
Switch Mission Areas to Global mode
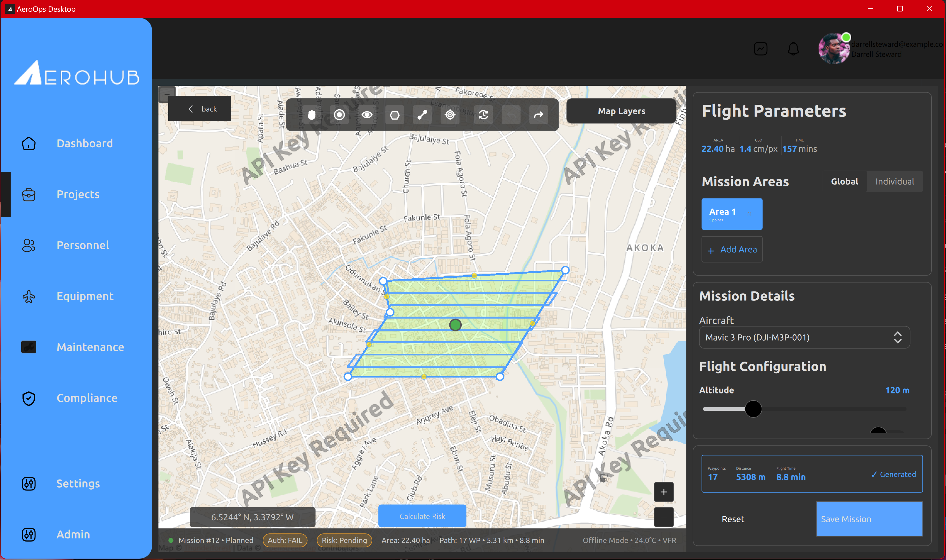(844, 182)
